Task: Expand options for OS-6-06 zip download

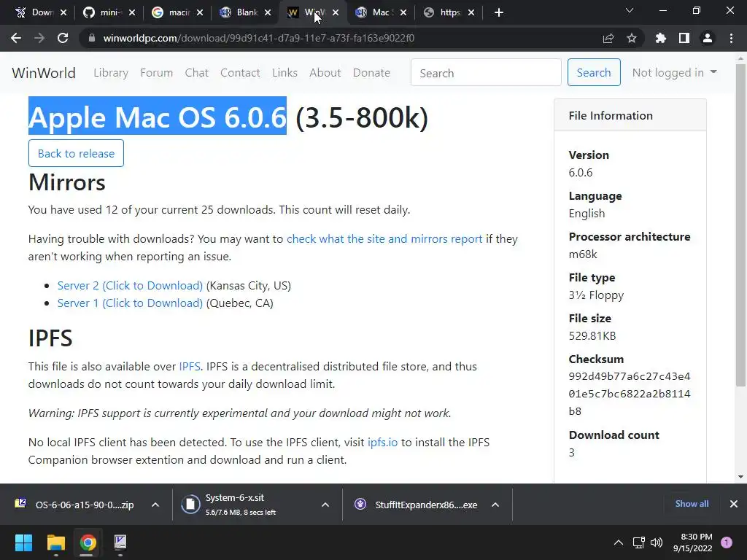Action: (155, 505)
